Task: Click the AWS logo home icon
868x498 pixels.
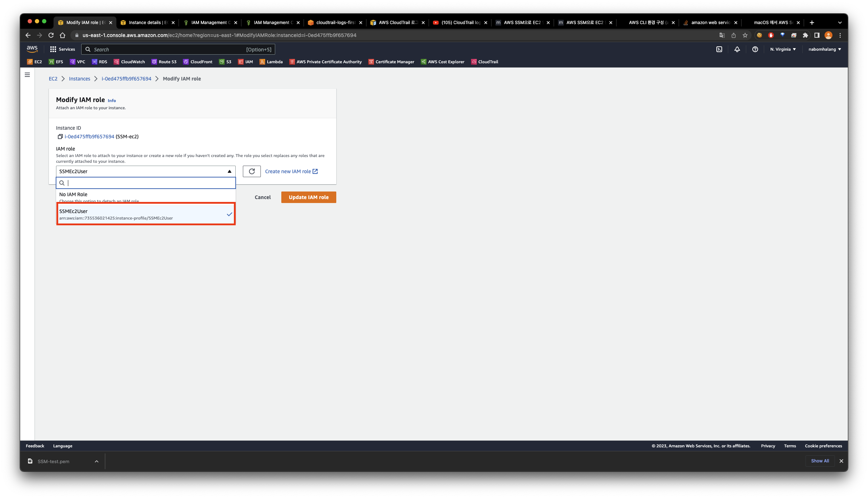Action: click(x=32, y=49)
